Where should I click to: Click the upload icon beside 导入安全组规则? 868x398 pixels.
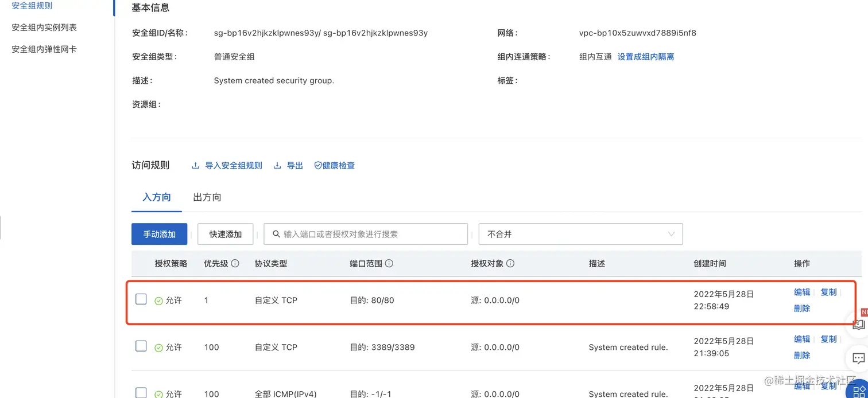(x=195, y=166)
